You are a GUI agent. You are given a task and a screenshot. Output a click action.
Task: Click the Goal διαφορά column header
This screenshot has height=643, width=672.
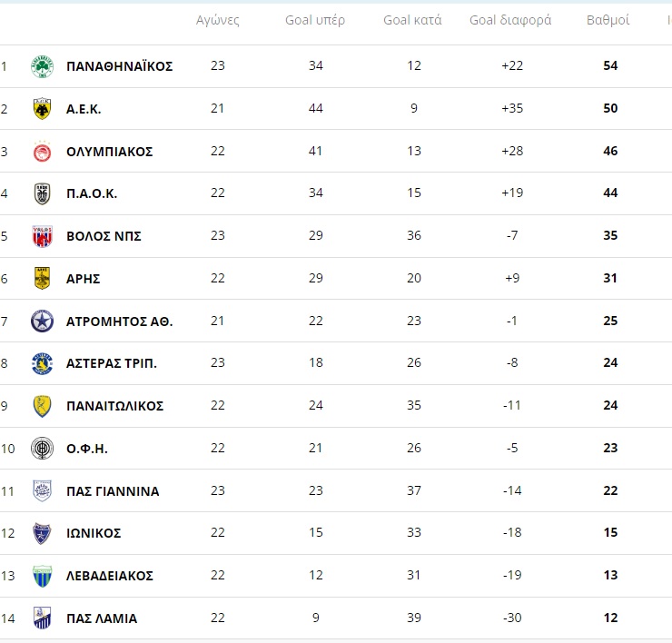pyautogui.click(x=510, y=20)
